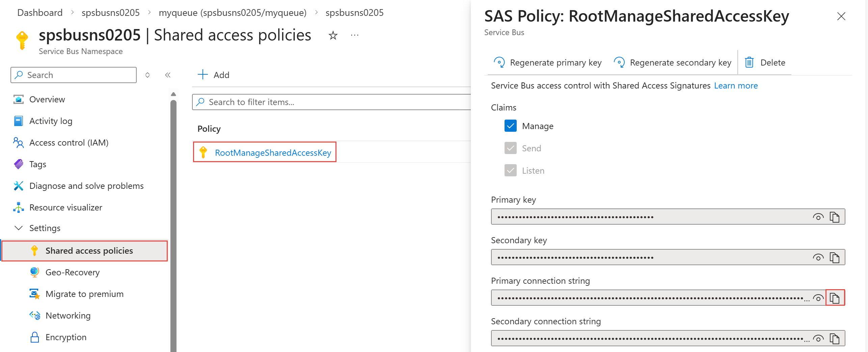This screenshot has height=352, width=868.
Task: Open the Learn more link
Action: coord(736,85)
